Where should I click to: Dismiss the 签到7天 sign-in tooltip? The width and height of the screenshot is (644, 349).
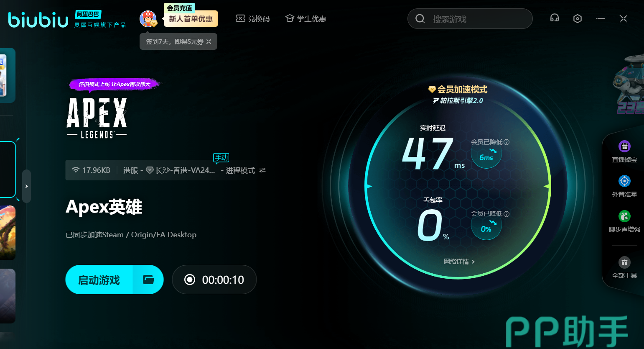[x=209, y=42]
